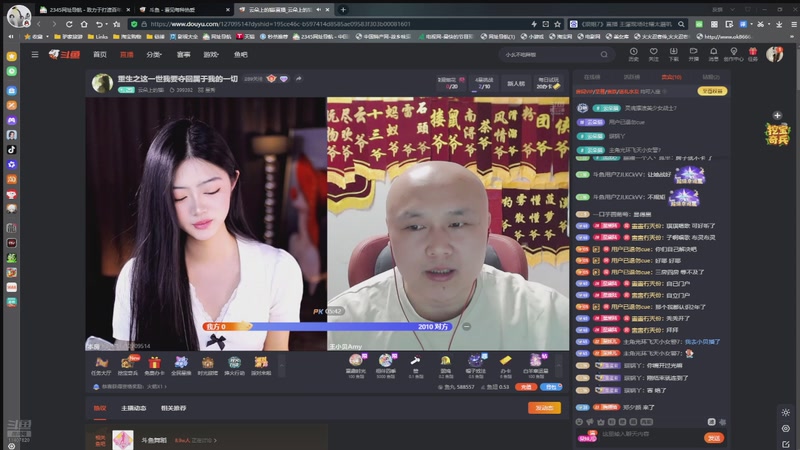Screen dimensions: 800x450
Task: Open the 任务大厅 activity icon
Action: [x=101, y=366]
